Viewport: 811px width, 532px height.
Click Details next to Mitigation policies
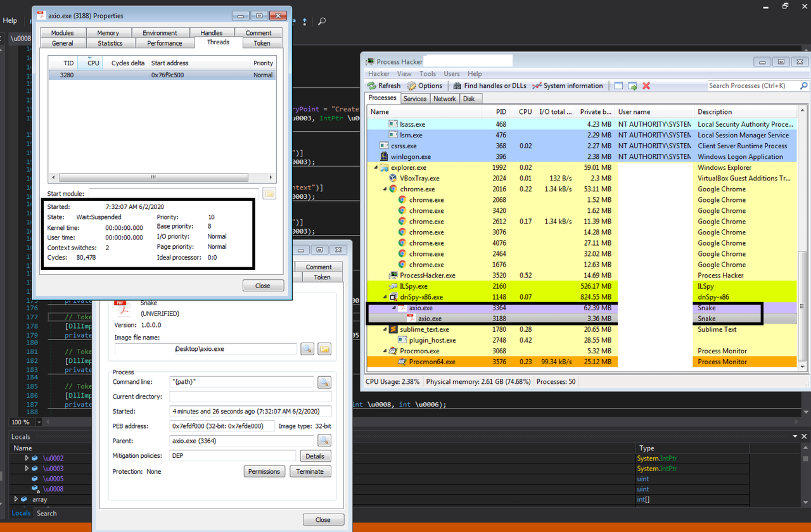(x=315, y=456)
